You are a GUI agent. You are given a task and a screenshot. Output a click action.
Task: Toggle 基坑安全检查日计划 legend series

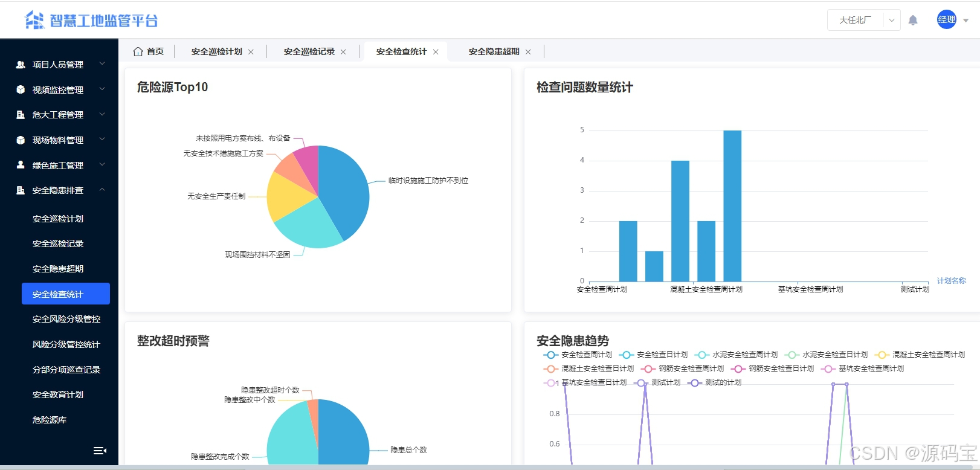(x=585, y=382)
